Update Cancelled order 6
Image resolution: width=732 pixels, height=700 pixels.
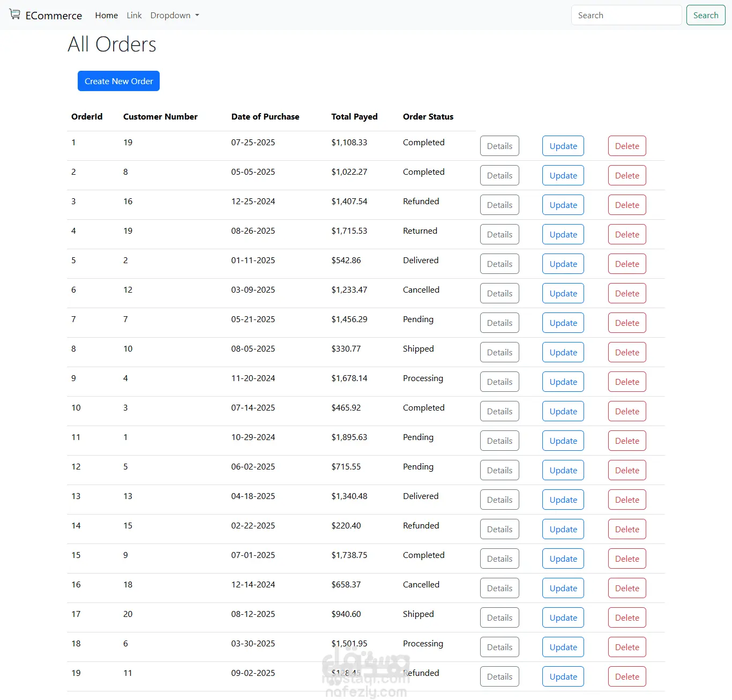tap(563, 294)
